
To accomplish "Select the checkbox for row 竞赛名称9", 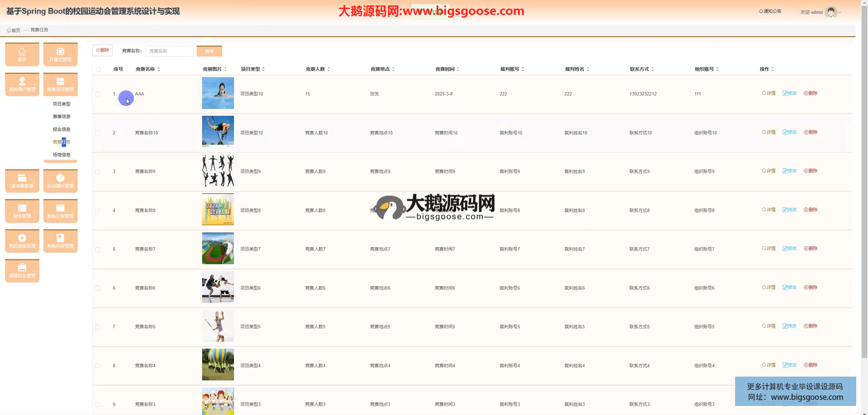I will 98,172.
